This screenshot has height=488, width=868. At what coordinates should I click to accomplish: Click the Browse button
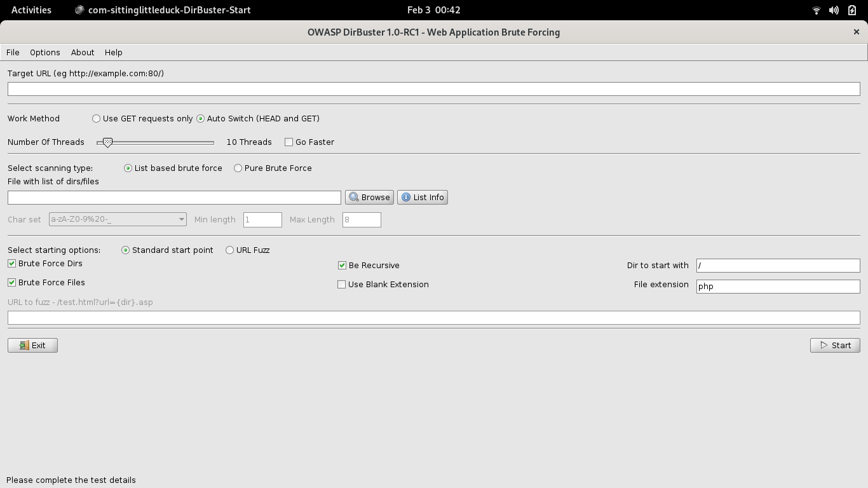pyautogui.click(x=369, y=198)
